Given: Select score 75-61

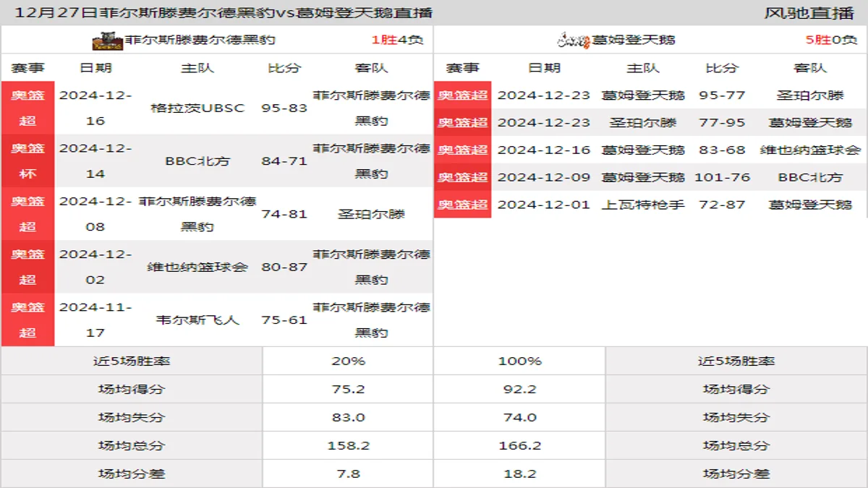Looking at the screenshot, I should [284, 320].
